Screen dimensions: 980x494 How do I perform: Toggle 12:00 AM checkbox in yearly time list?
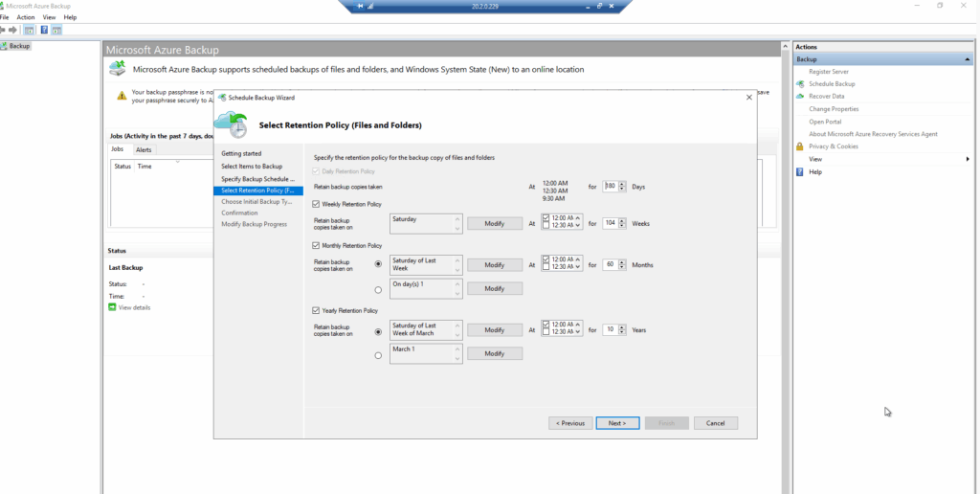pos(546,325)
